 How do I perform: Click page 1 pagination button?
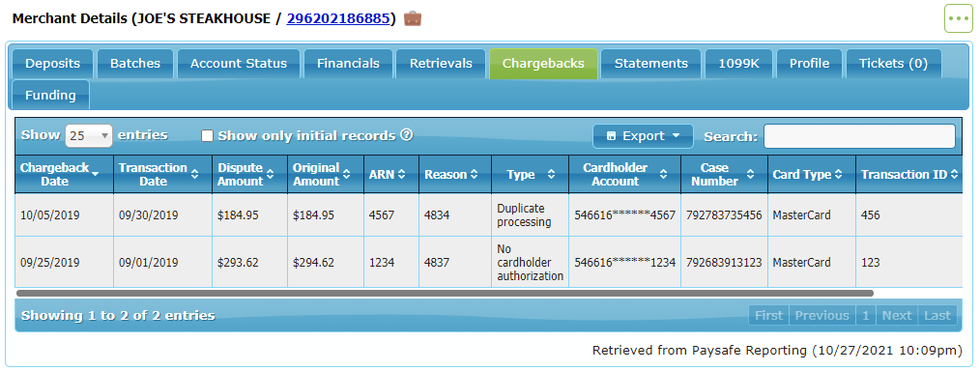866,315
